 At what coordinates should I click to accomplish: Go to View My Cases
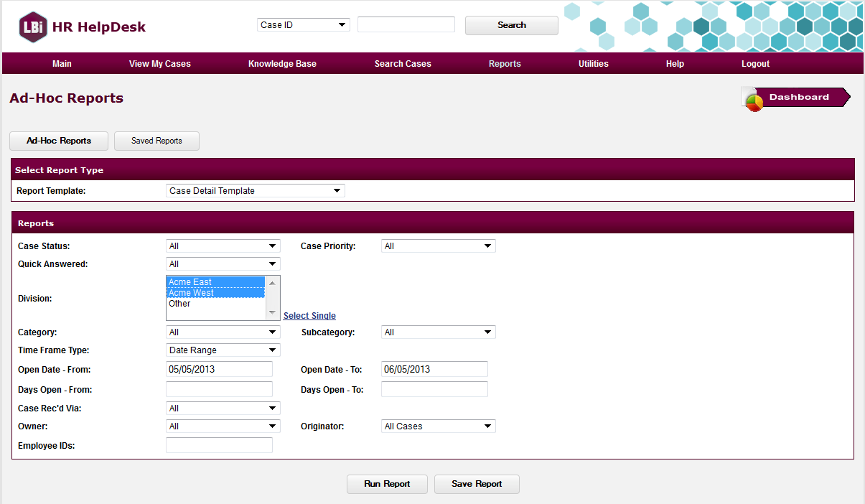tap(160, 64)
